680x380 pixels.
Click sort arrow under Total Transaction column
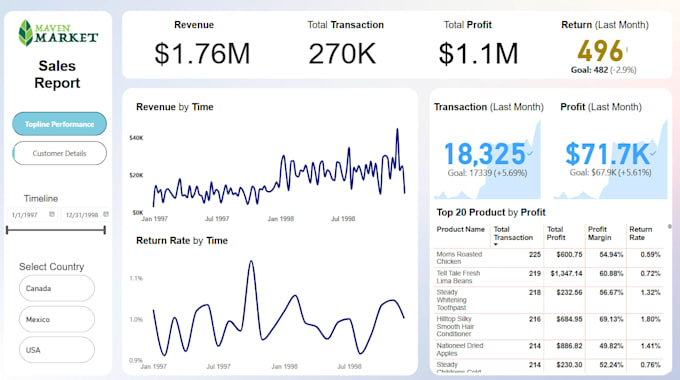pos(496,245)
